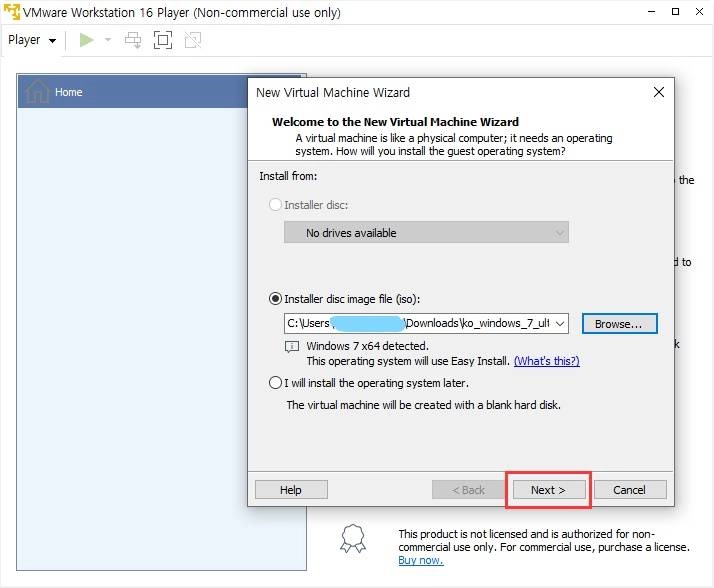Click 'Welcome to the New Virtual Machine Wizard' heading
This screenshot has height=588, width=714.
(x=395, y=122)
